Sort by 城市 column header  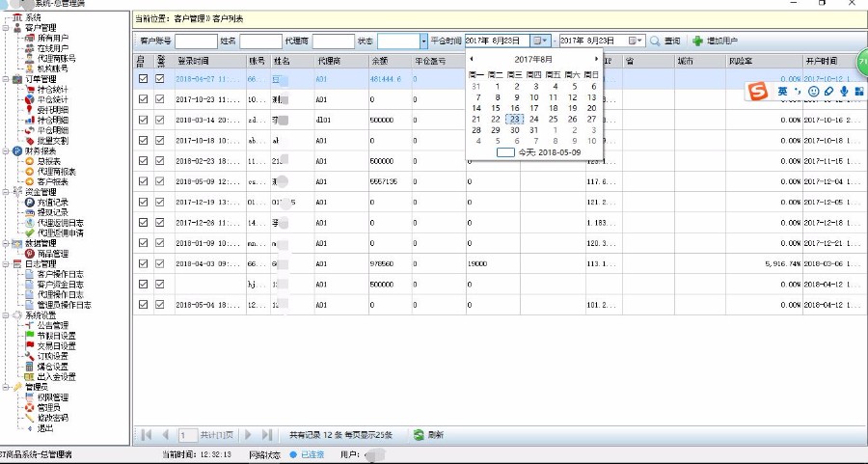[x=700, y=61]
